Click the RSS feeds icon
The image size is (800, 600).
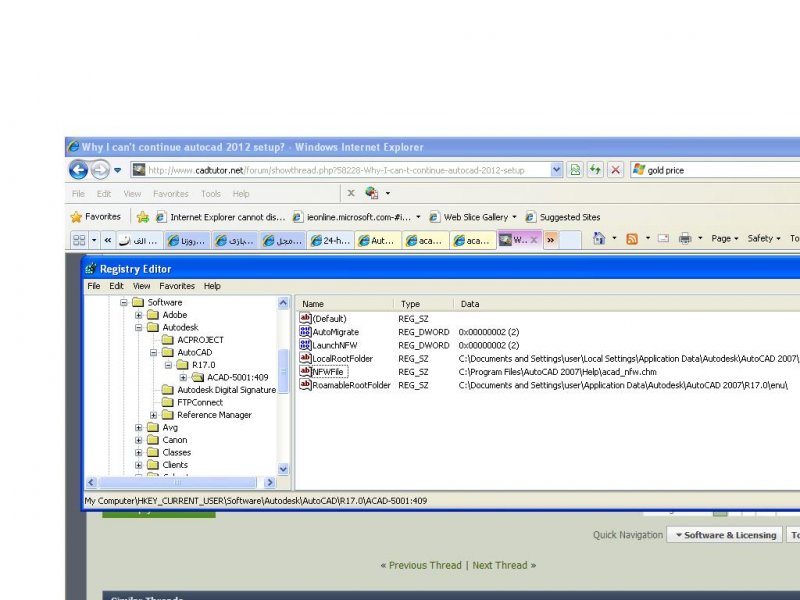point(632,239)
